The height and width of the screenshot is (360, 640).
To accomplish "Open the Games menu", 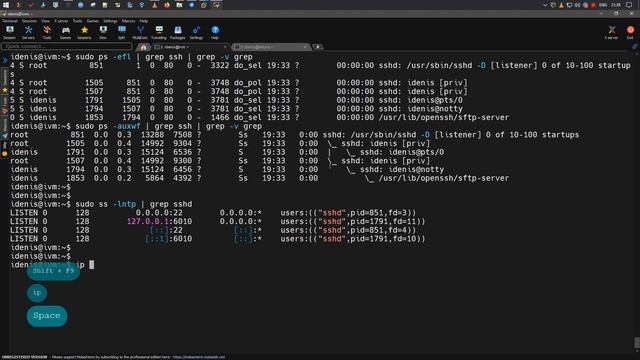I will pyautogui.click(x=93, y=21).
